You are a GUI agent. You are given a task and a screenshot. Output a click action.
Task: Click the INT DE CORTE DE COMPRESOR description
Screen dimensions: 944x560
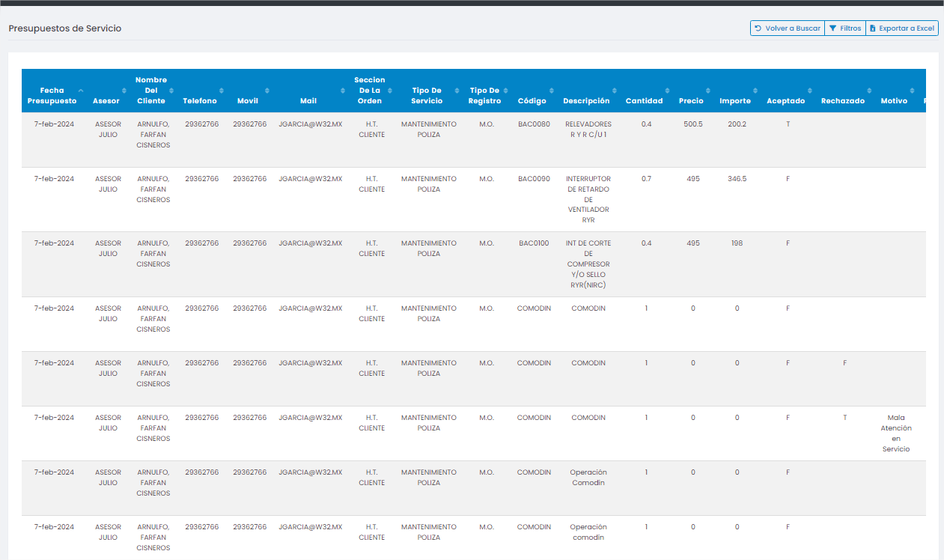[588, 264]
